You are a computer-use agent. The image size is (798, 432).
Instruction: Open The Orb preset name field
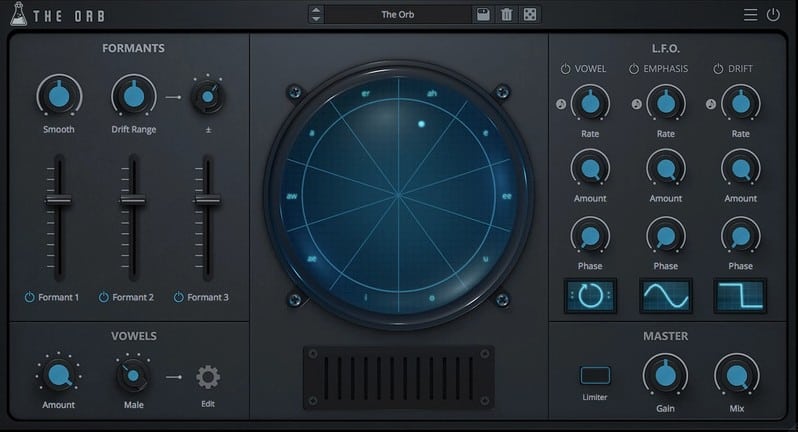point(398,14)
